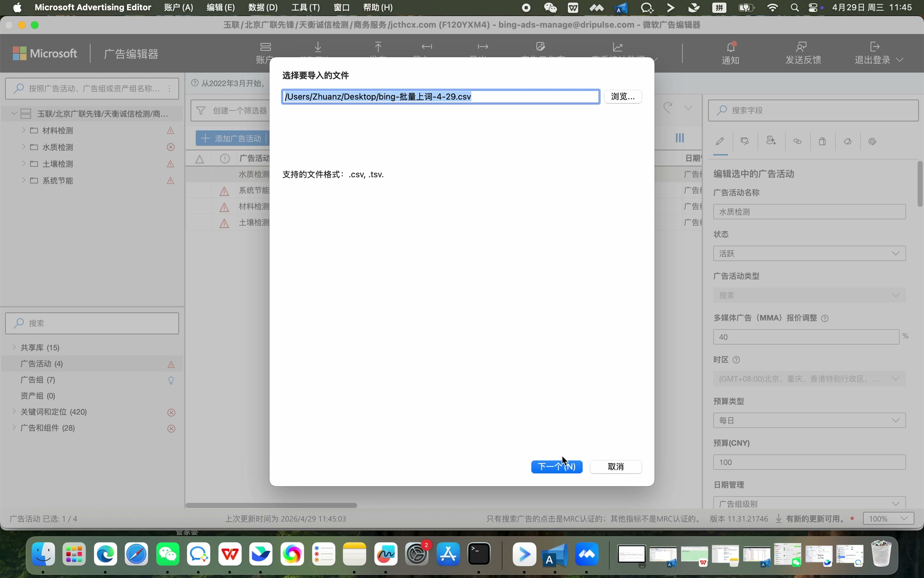Expand 共享库 (15) section
924x578 pixels.
[14, 347]
